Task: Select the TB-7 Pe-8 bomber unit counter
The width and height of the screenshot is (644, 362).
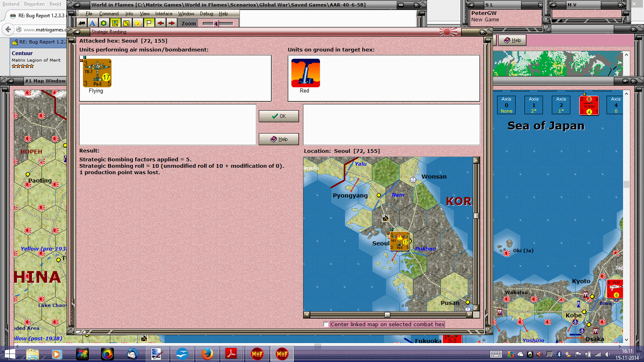Action: coord(97,73)
